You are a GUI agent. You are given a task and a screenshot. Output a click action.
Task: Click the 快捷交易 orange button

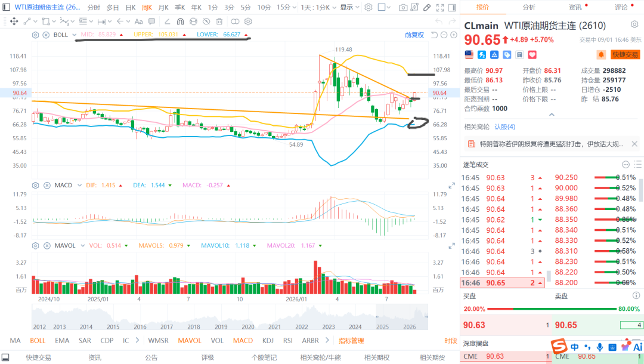pos(625,55)
